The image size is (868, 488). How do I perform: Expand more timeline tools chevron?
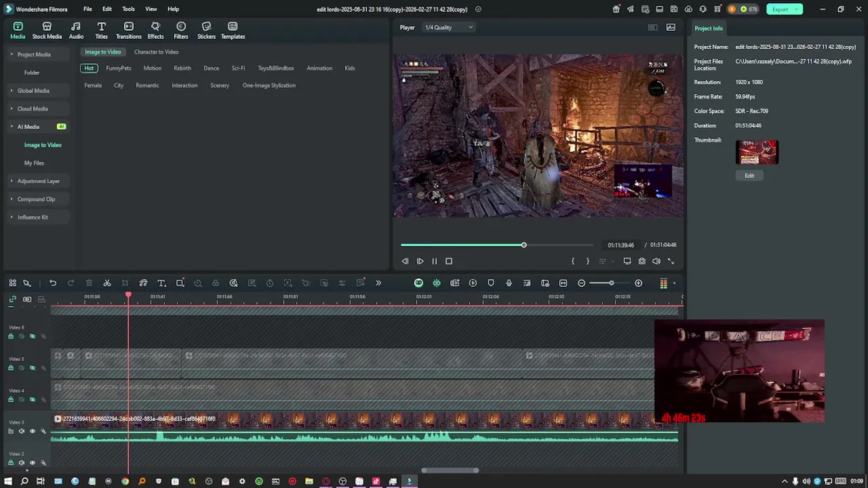(378, 283)
